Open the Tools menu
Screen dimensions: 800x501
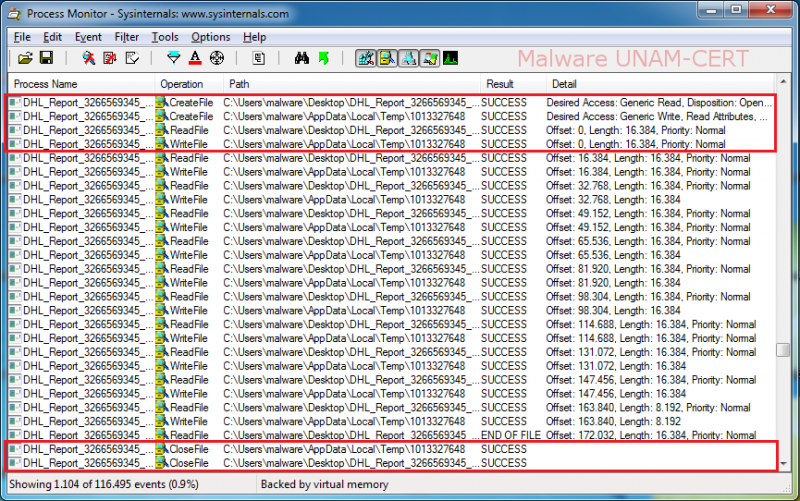[x=165, y=37]
